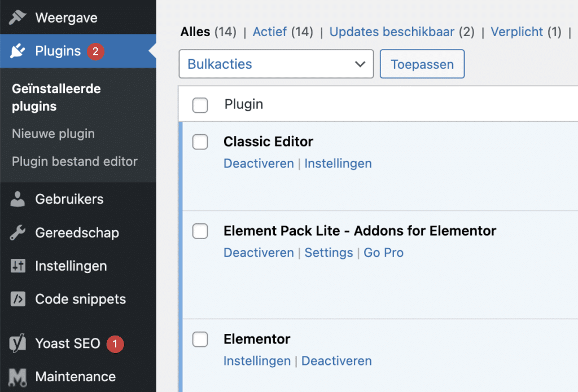The height and width of the screenshot is (392, 578).
Task: Click the Maintenance M icon
Action: click(17, 377)
